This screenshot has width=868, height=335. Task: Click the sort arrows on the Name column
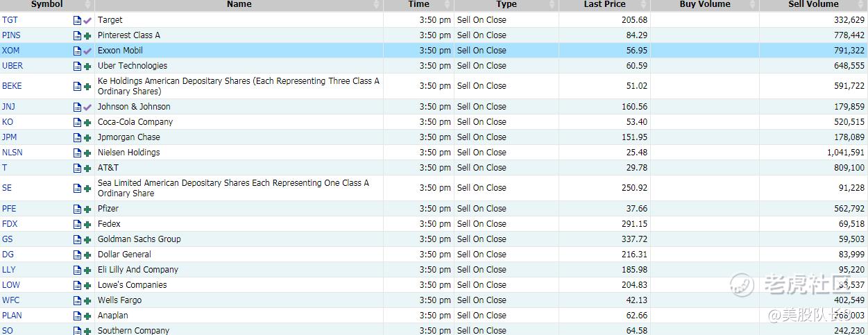pos(377,4)
